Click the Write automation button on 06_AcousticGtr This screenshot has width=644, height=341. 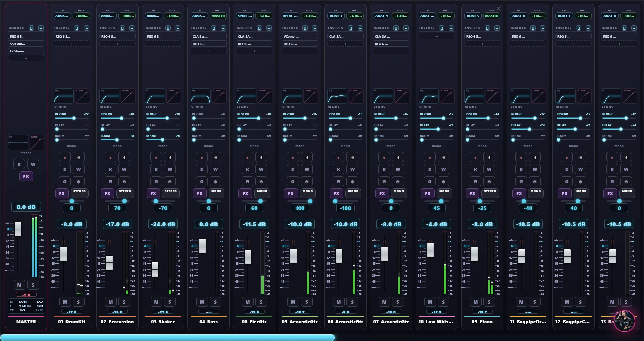pyautogui.click(x=353, y=169)
